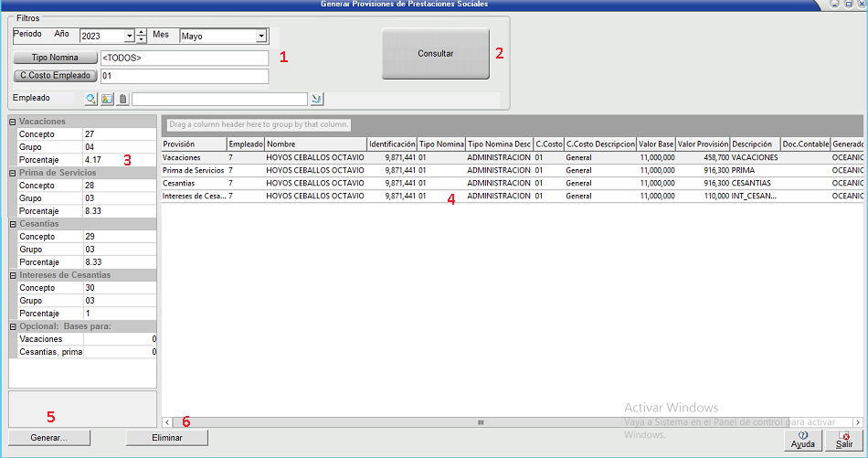Collapse the Vacaciones property group
This screenshot has height=458, width=868.
pyautogui.click(x=12, y=121)
